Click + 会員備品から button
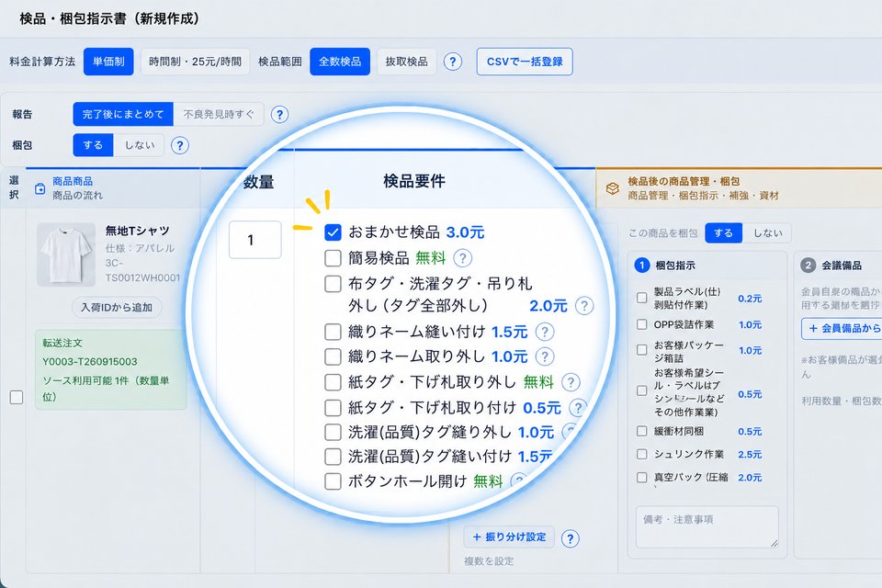 842,328
